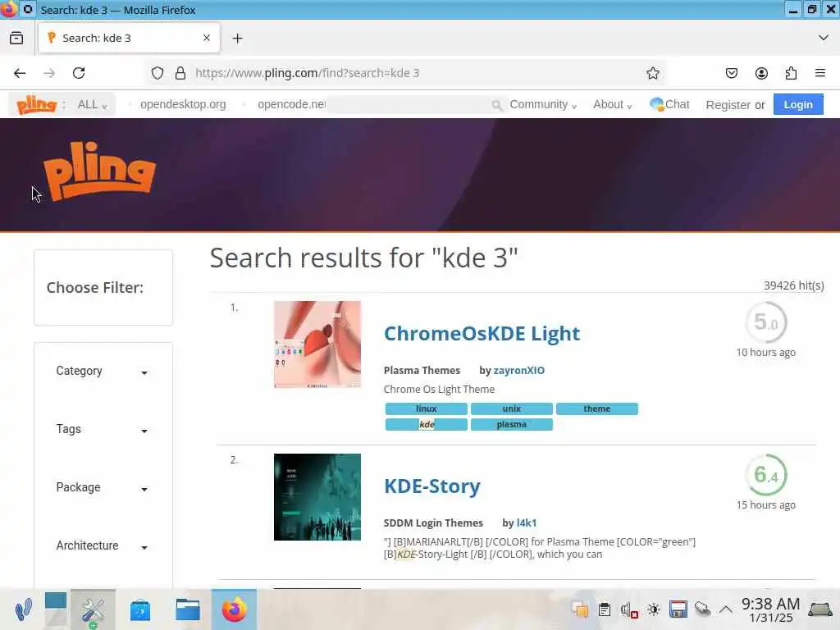Open the l4k1 author link
The image size is (840, 630).
[526, 523]
